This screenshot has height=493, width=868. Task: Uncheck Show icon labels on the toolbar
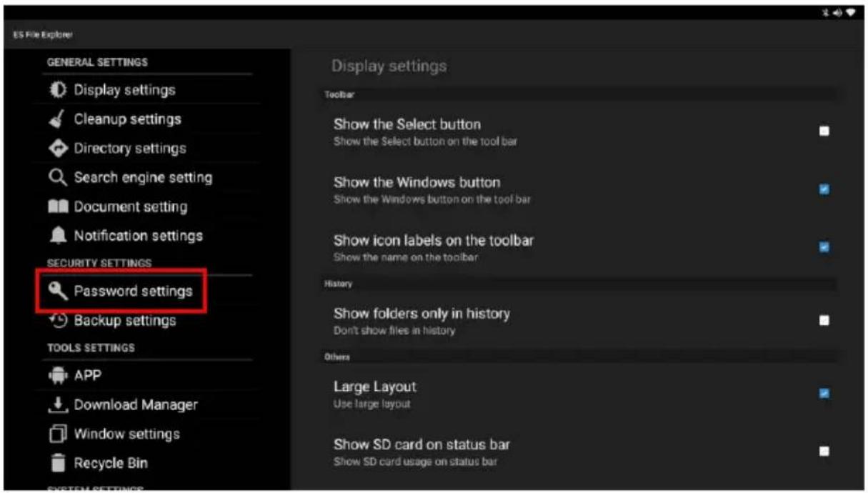click(x=824, y=247)
